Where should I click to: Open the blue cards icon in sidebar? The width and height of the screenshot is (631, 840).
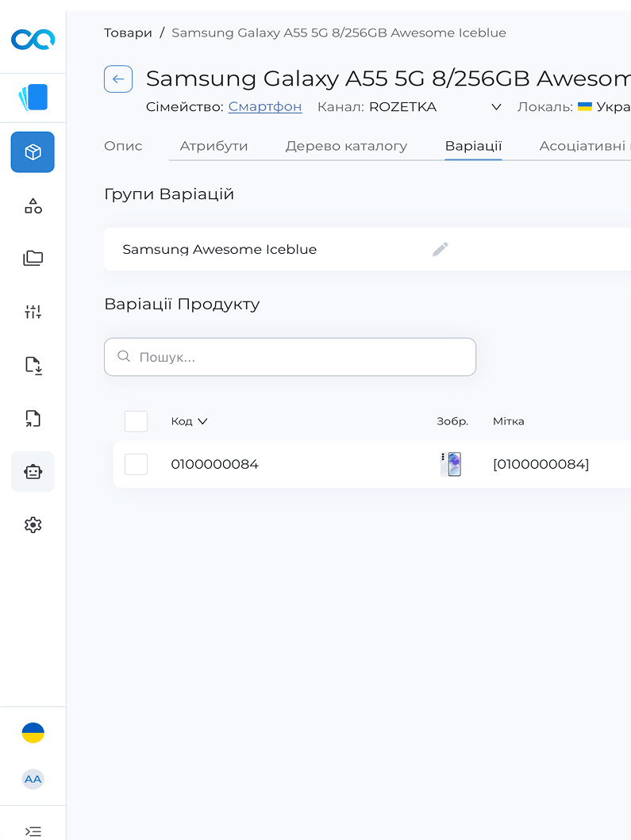point(33,98)
